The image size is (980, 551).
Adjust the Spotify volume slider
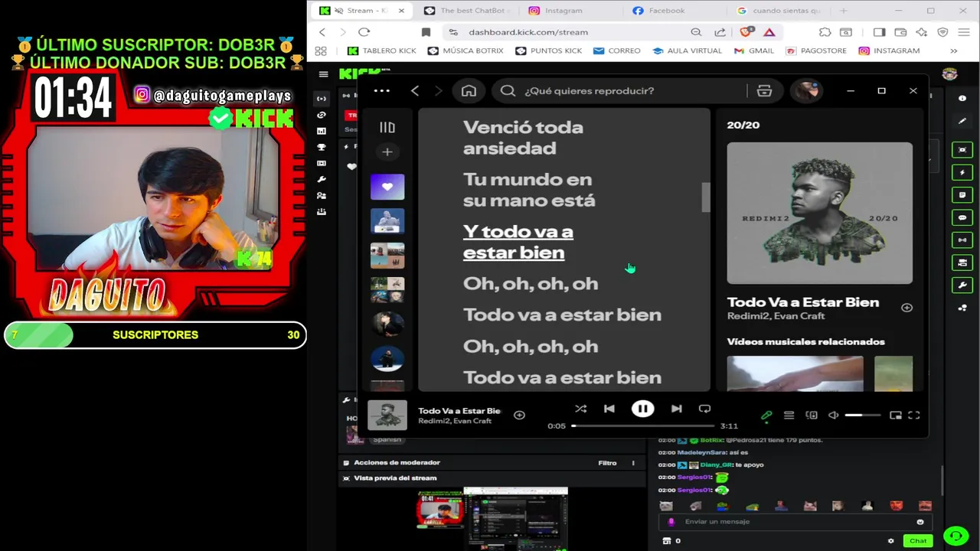pyautogui.click(x=864, y=416)
